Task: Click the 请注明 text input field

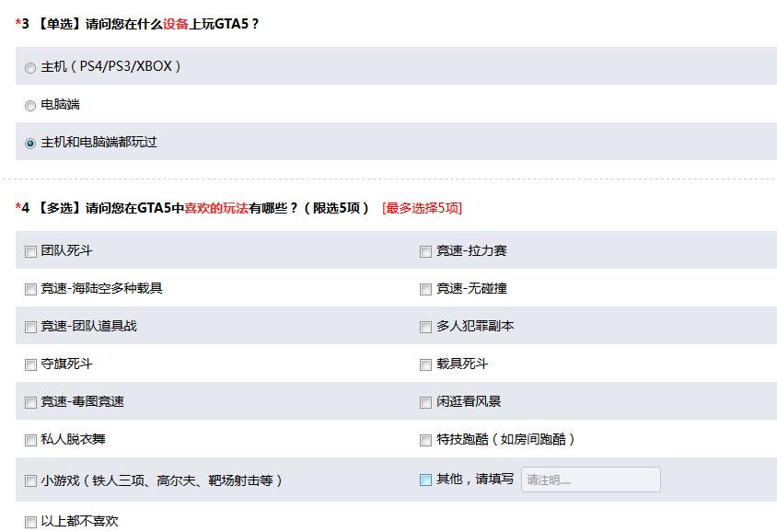Action: click(589, 480)
